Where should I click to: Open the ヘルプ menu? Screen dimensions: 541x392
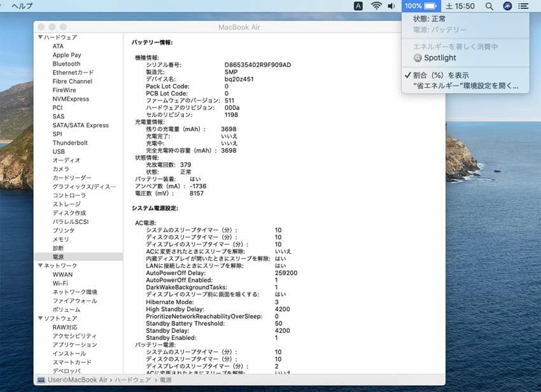point(22,6)
